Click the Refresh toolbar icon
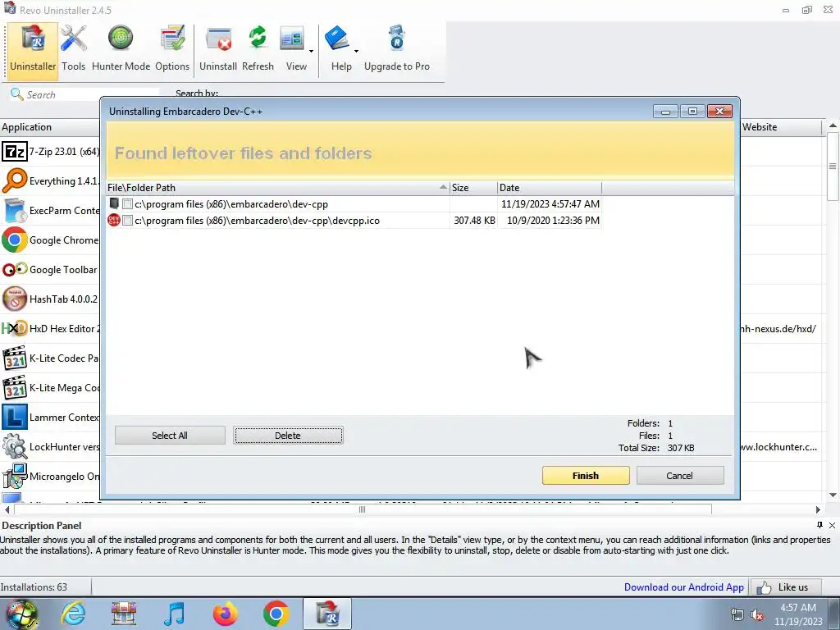This screenshot has width=840, height=630. 258,39
